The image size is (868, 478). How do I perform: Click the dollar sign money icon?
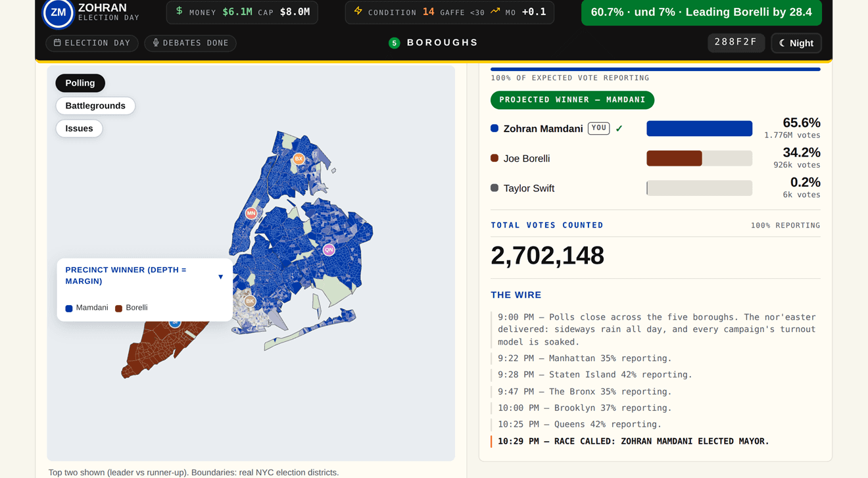pos(179,11)
